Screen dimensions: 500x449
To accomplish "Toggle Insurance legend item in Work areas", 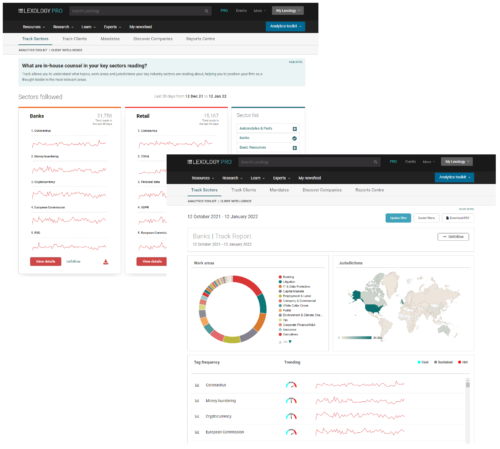I will point(288,329).
